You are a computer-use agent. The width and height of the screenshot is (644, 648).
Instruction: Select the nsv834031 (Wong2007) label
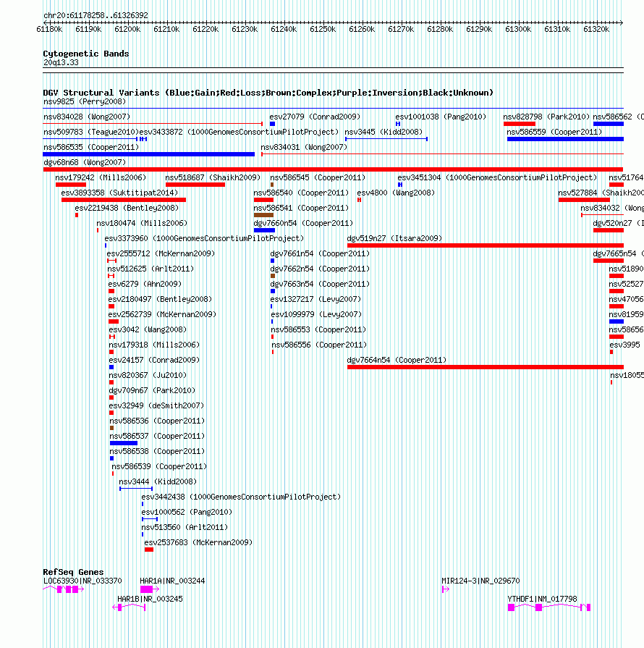[x=304, y=148]
